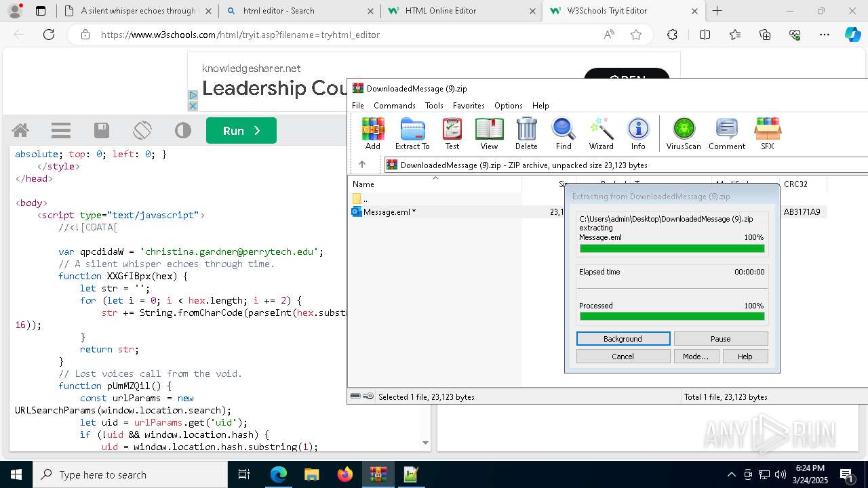Cancel the extraction
The image size is (868, 488).
[x=623, y=357]
